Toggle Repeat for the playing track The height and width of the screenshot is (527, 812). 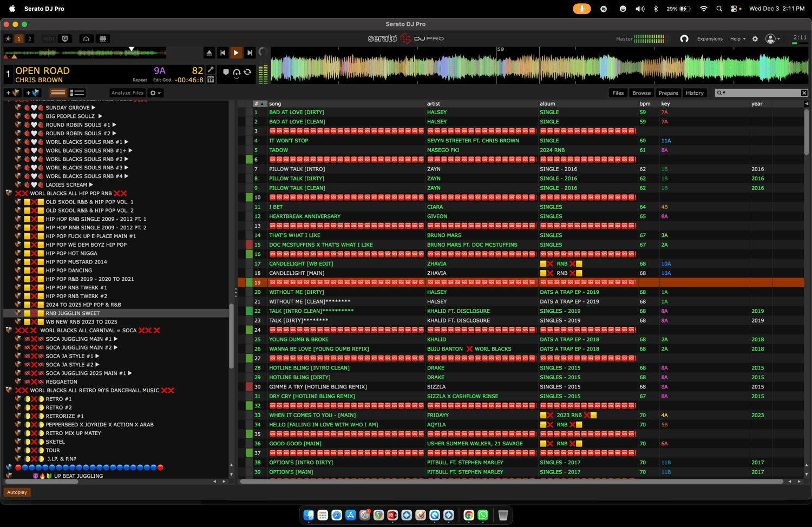click(x=140, y=80)
